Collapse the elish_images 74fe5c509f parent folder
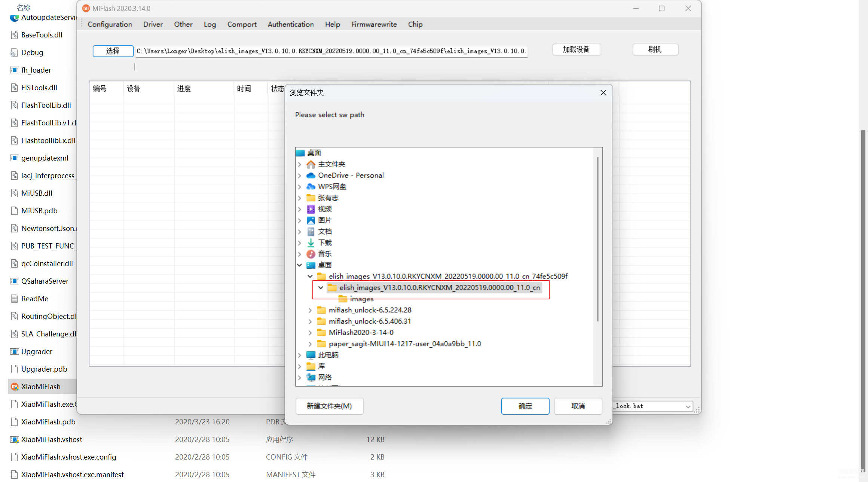868x482 pixels. click(310, 276)
